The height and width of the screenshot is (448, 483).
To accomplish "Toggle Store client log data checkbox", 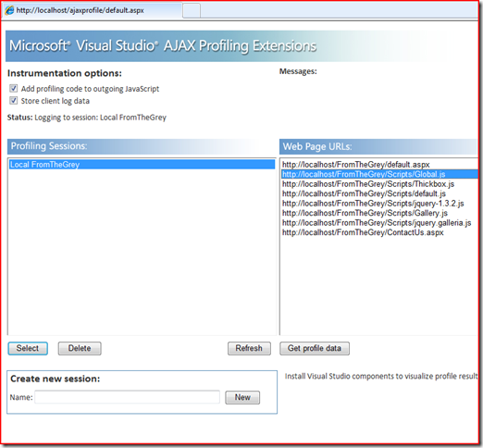I will pyautogui.click(x=13, y=101).
